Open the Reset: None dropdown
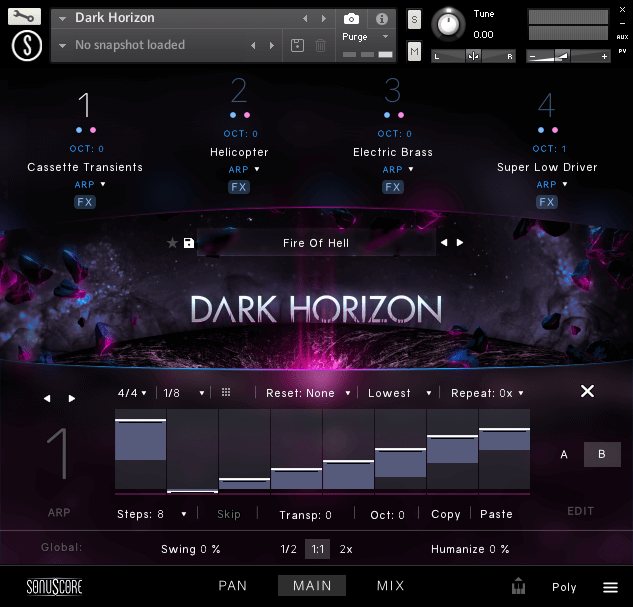 (x=308, y=393)
